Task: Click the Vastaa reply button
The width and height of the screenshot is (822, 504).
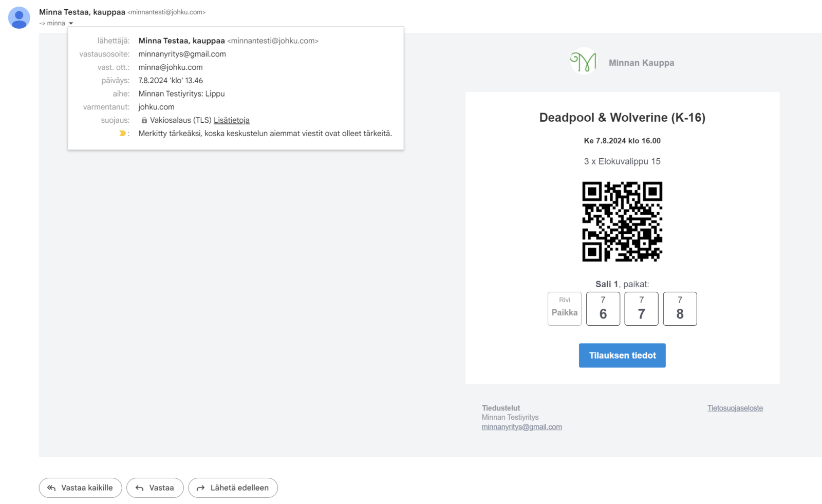Action: 155,488
